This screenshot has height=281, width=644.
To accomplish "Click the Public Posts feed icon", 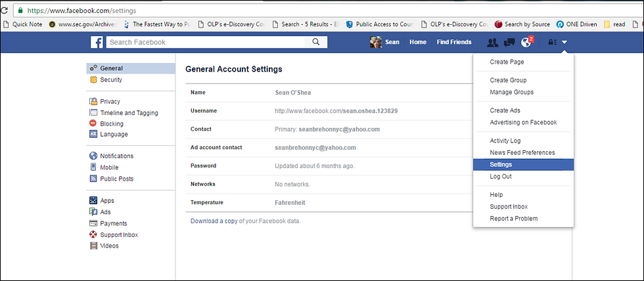I will pos(93,179).
